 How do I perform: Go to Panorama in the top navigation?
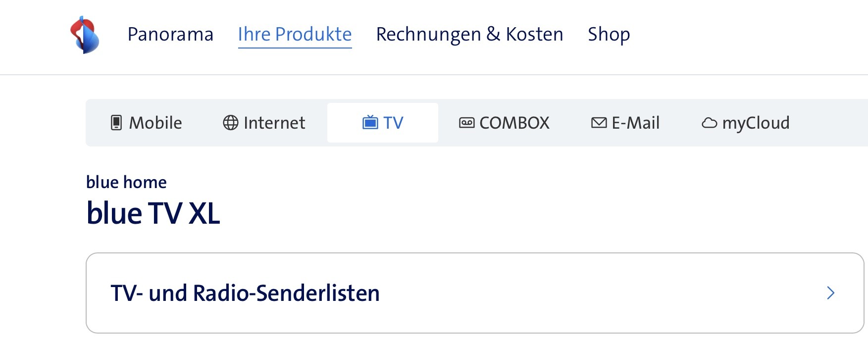(x=170, y=34)
